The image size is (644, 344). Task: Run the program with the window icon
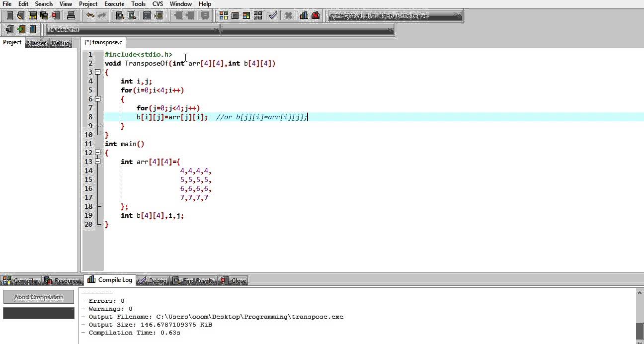[x=235, y=15]
